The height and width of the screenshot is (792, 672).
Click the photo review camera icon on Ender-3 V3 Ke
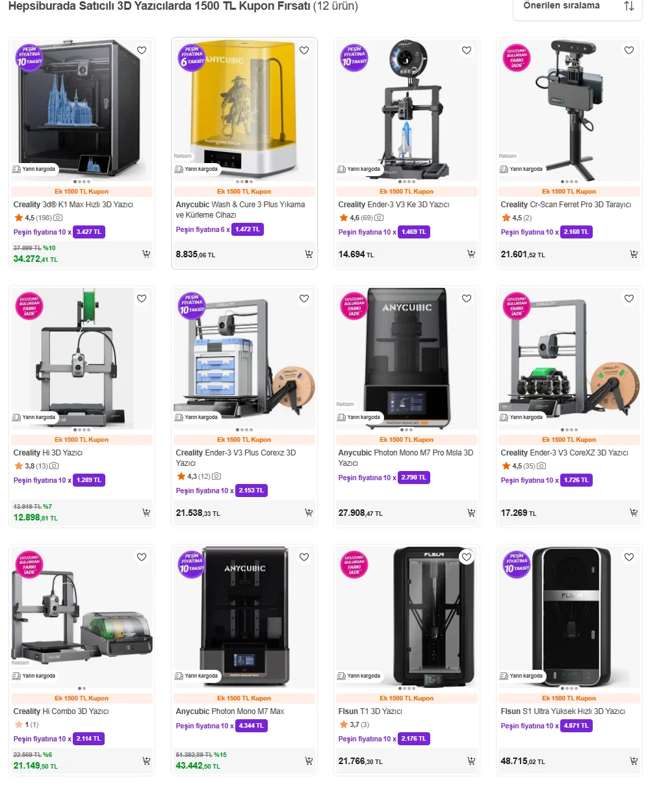tap(380, 218)
